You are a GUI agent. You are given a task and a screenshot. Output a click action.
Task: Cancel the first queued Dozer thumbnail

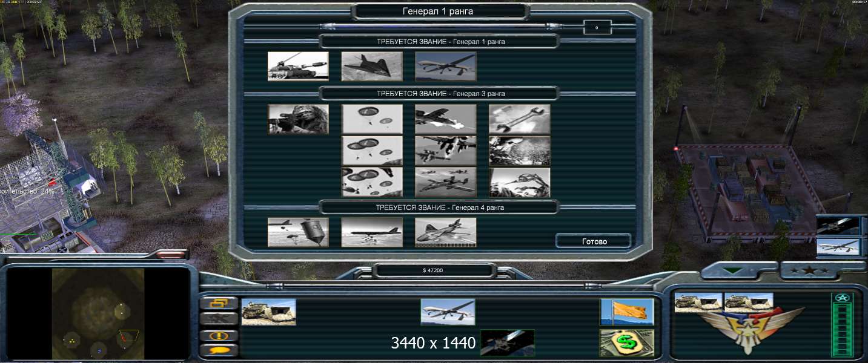[x=698, y=302]
